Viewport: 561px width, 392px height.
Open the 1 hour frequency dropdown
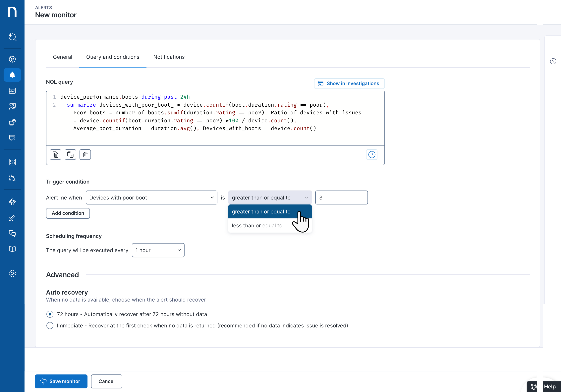pyautogui.click(x=158, y=250)
